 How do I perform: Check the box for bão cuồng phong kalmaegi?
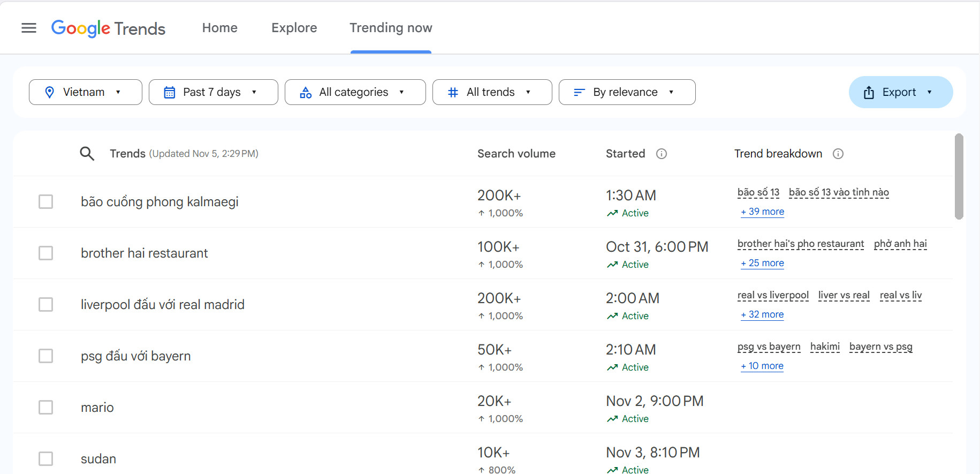46,202
